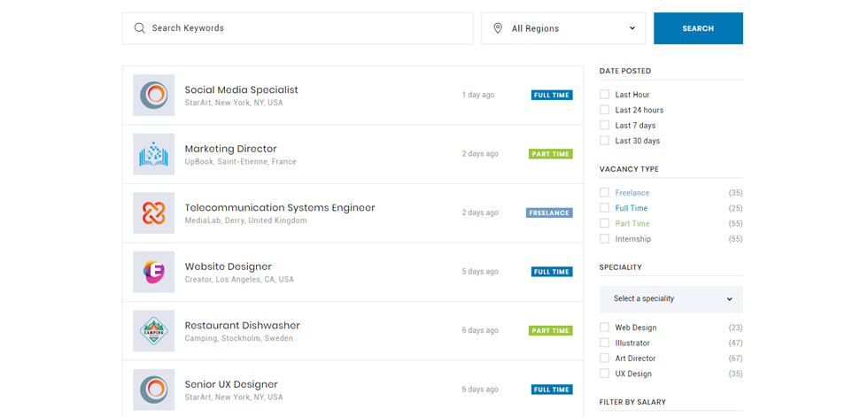Click the DATE POSTED heading
This screenshot has height=417, width=868.
625,72
